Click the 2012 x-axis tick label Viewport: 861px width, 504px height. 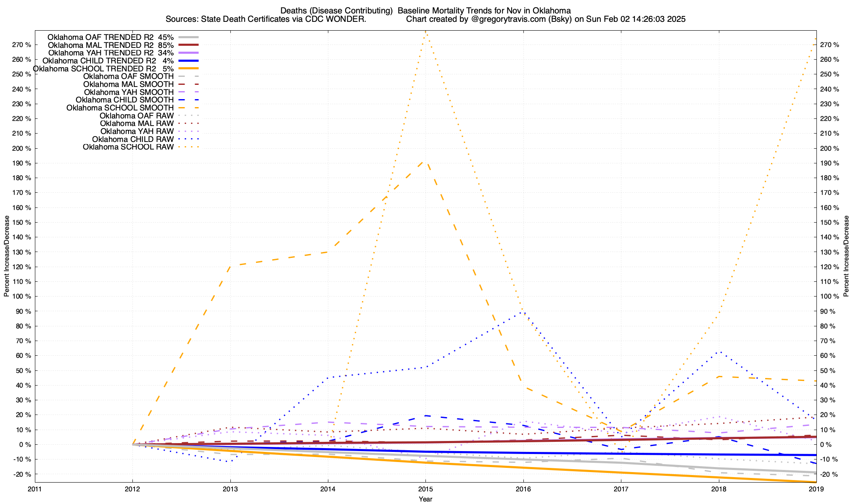132,489
